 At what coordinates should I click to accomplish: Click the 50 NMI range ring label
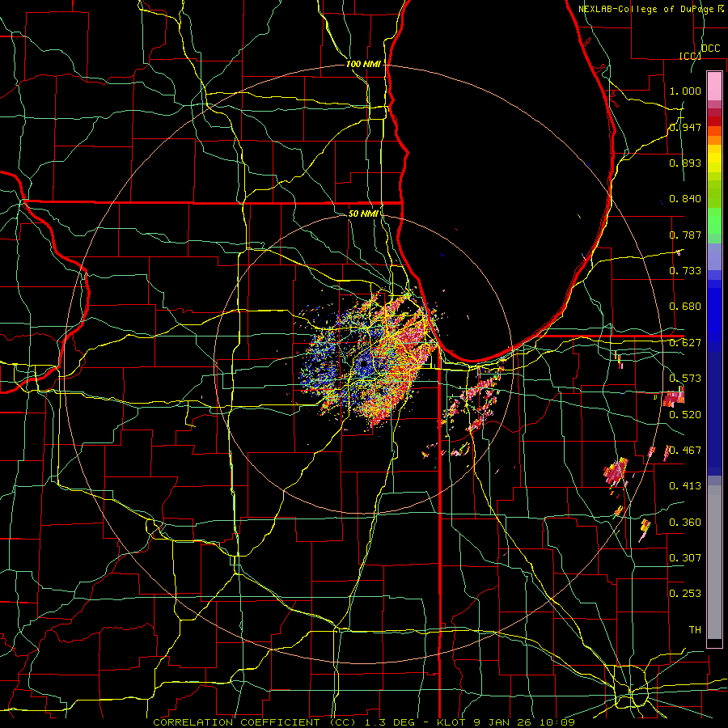[x=363, y=214]
